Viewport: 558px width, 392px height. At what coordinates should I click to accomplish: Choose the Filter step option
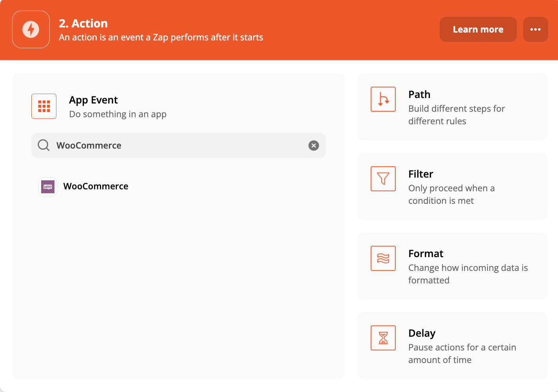(x=452, y=187)
